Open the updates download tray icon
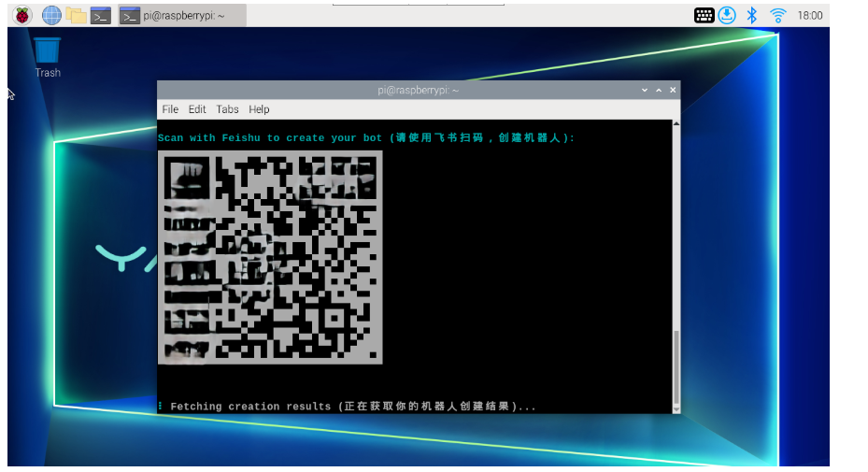The image size is (868, 472). click(727, 16)
